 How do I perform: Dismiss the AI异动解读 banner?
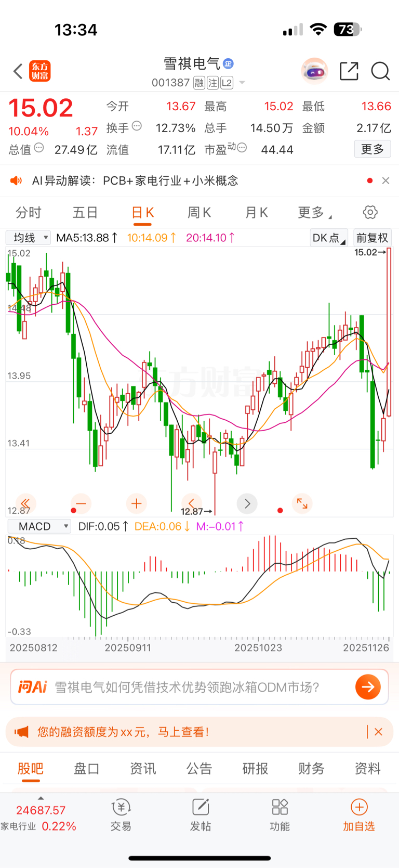385,180
